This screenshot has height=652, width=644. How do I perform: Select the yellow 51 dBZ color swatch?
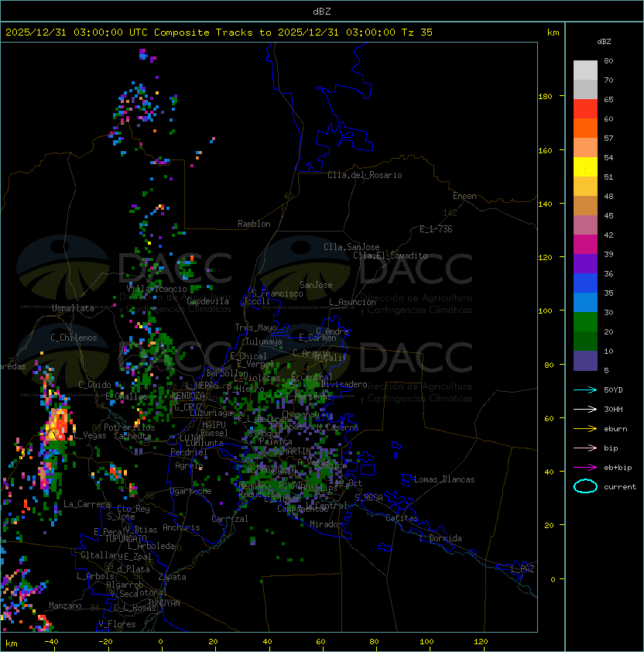click(x=585, y=167)
